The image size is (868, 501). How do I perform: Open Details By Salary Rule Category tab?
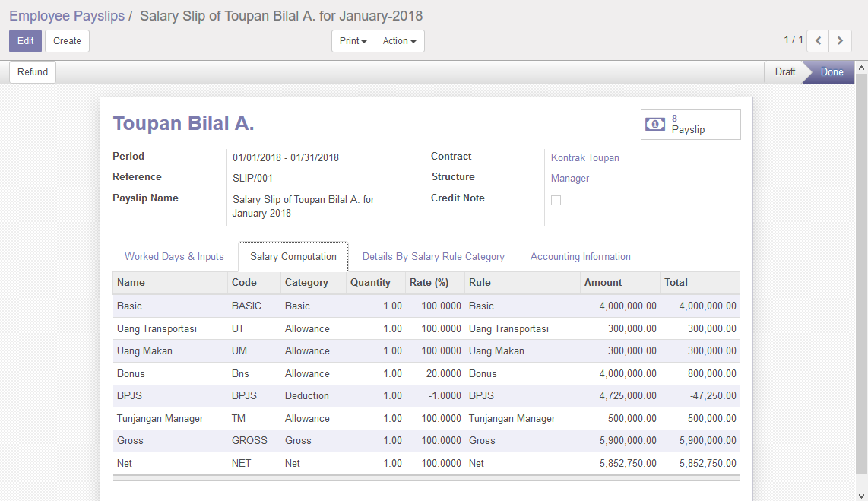pyautogui.click(x=433, y=257)
